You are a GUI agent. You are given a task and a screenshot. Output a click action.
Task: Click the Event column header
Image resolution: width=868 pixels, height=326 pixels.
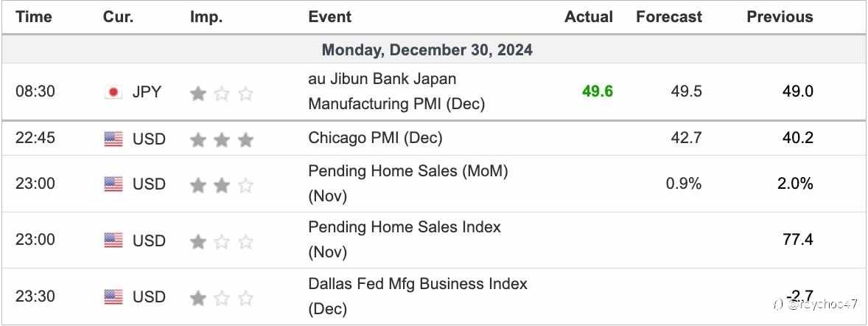pos(329,17)
